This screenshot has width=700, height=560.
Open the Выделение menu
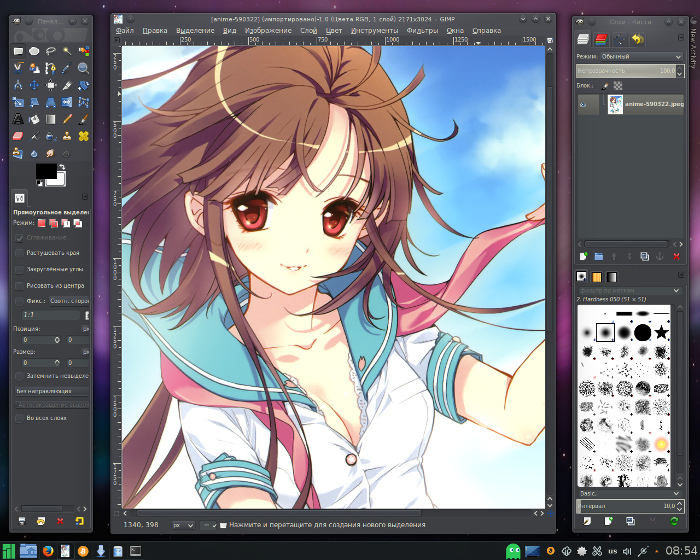point(195,31)
